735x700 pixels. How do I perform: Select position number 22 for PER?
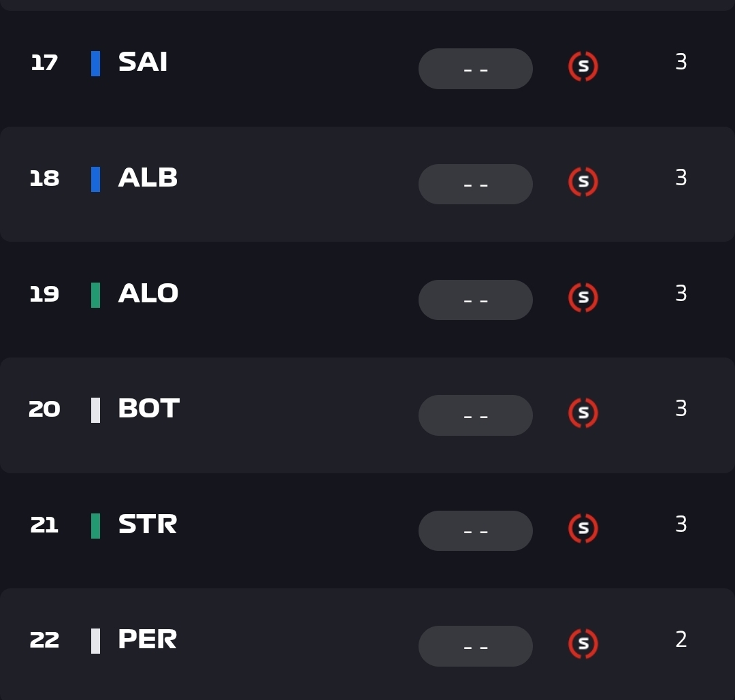point(44,641)
